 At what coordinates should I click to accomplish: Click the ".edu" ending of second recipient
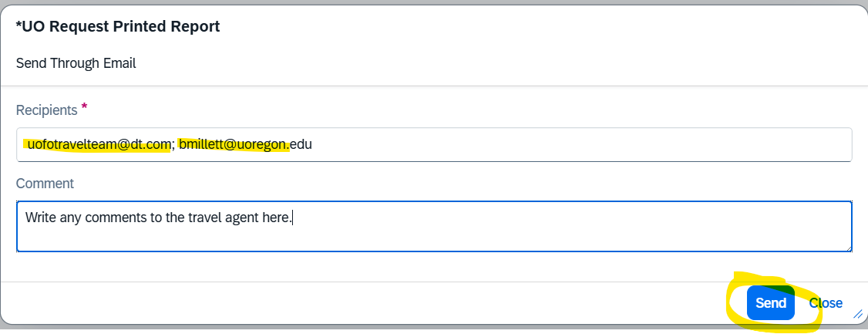click(301, 144)
